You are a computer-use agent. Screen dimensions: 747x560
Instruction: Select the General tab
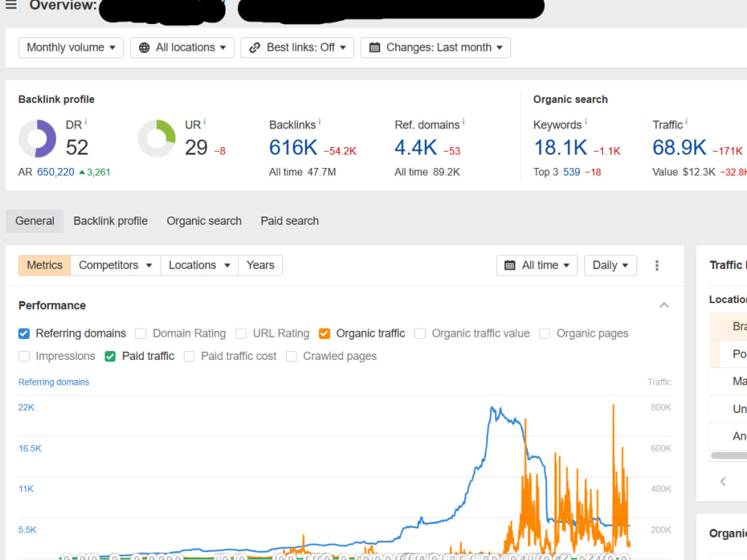(35, 221)
